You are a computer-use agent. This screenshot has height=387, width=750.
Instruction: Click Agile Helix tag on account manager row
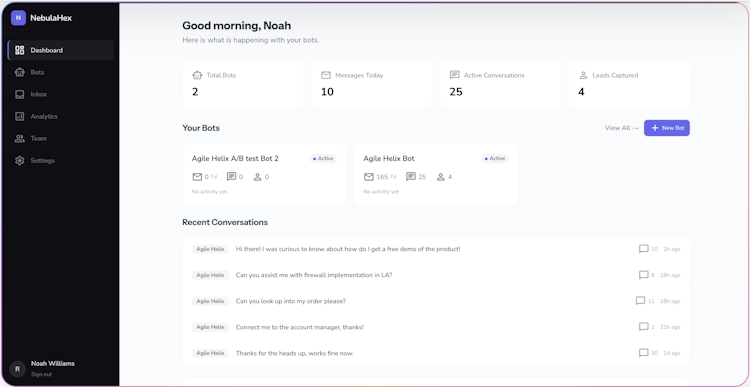coord(210,327)
